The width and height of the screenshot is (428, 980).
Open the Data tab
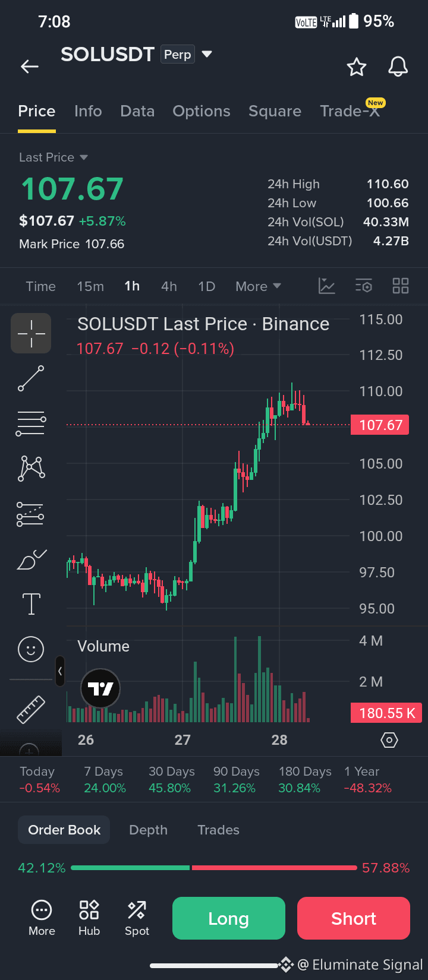point(137,111)
